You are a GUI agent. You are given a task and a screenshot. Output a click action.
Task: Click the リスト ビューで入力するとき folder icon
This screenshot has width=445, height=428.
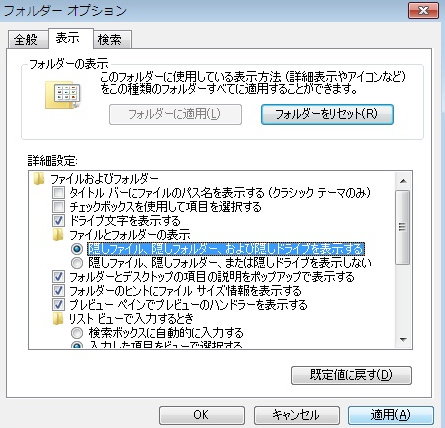[x=58, y=319]
